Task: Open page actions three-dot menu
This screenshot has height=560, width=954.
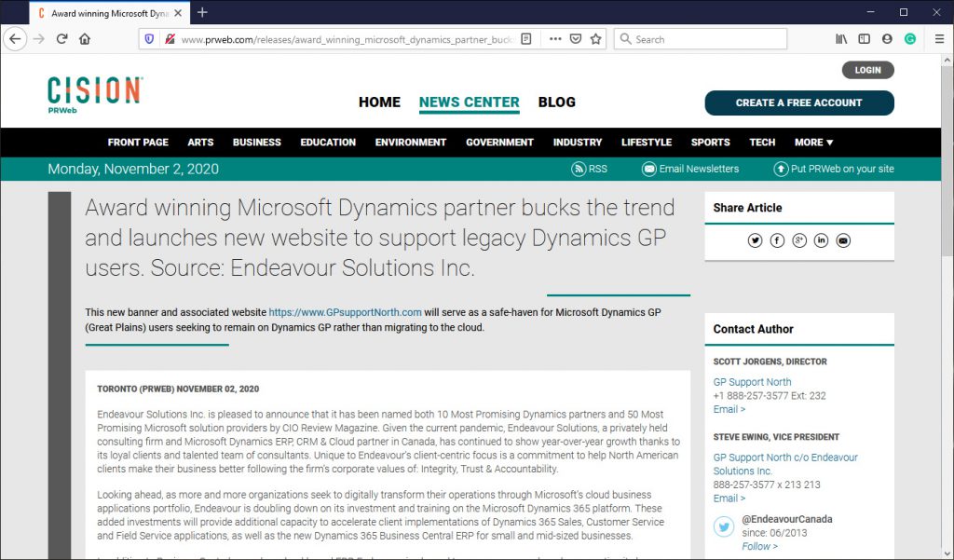Action: 555,39
